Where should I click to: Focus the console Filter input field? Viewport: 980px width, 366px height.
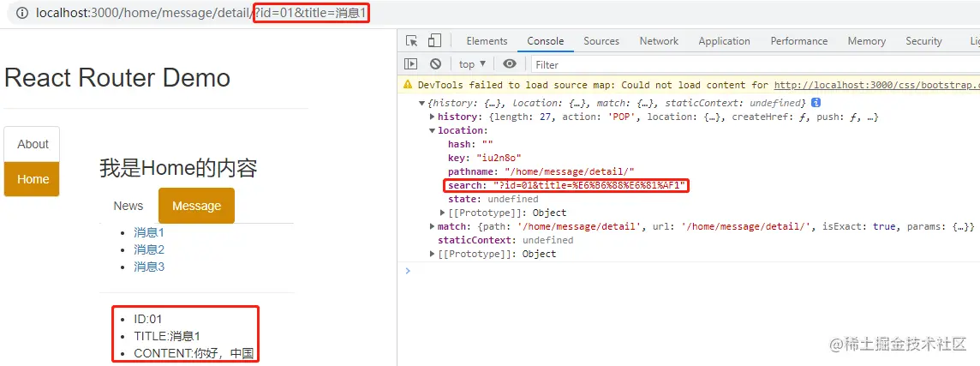[x=756, y=64]
